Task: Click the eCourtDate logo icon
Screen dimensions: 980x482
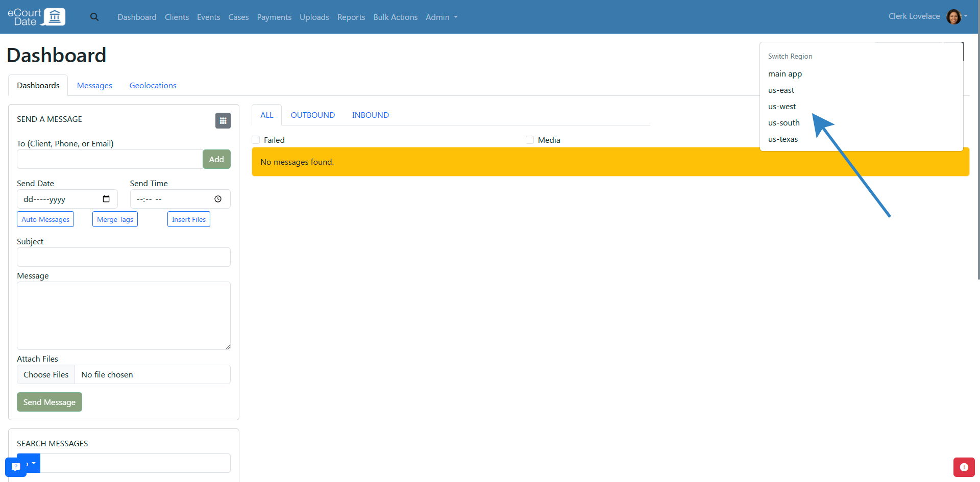Action: 54,17
